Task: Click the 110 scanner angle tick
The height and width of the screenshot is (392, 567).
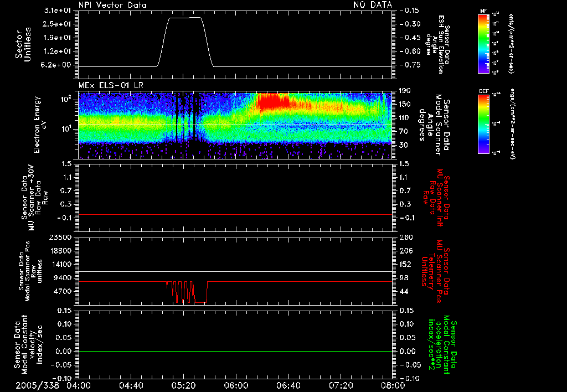Action: (x=405, y=118)
